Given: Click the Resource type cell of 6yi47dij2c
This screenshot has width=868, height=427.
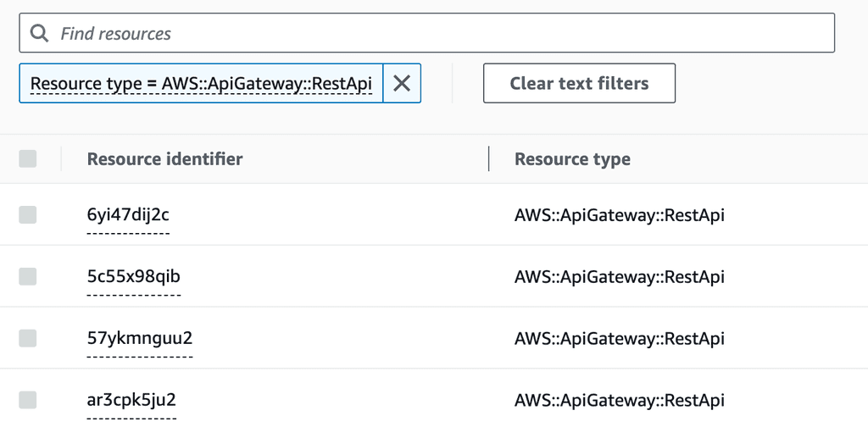Looking at the screenshot, I should 619,215.
